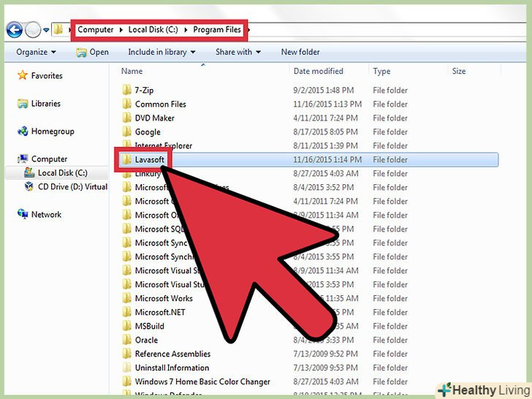The width and height of the screenshot is (532, 399).
Task: Click the 11/16/2015 1:14 PM date for Lavasoft
Action: [327, 159]
